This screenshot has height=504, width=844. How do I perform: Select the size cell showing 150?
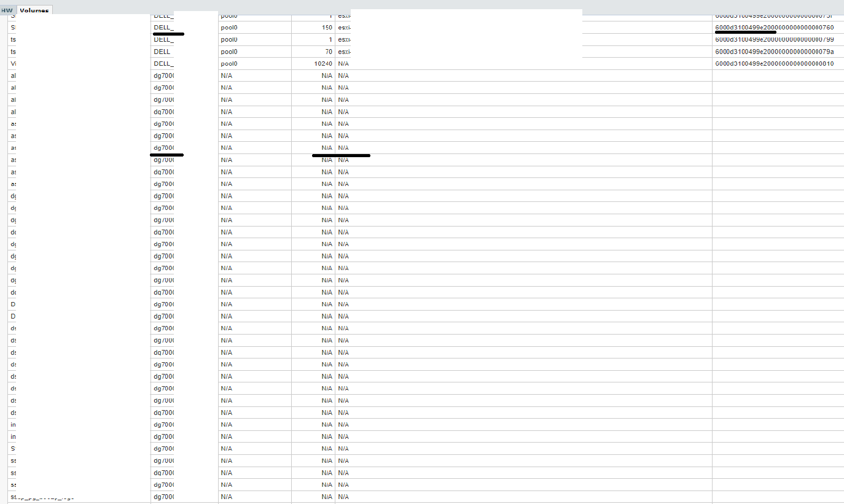pos(326,28)
